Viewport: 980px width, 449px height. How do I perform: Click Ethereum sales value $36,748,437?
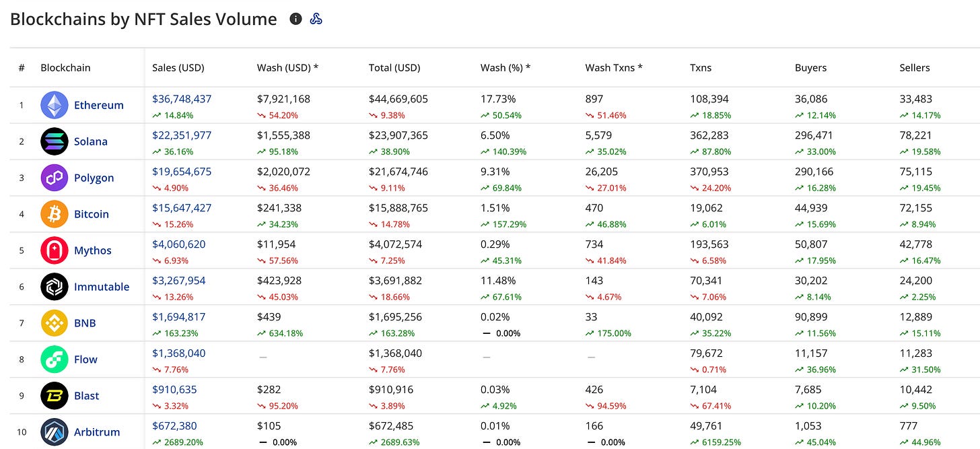(x=182, y=98)
